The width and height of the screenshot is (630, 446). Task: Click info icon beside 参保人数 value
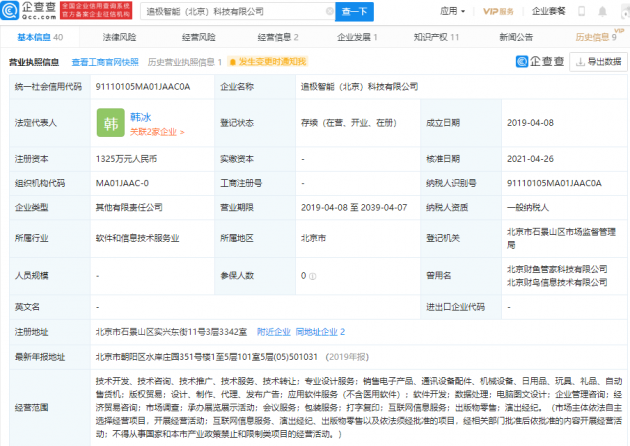(x=313, y=276)
